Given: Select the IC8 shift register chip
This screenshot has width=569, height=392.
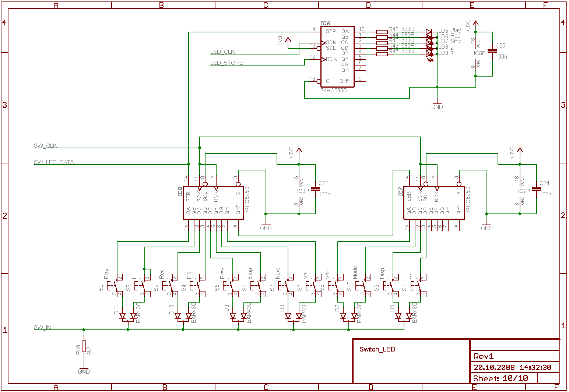Looking at the screenshot, I should 213,203.
